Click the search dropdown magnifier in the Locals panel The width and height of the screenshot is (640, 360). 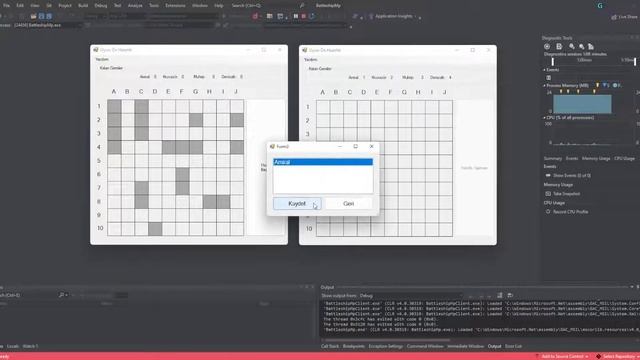click(x=62, y=295)
